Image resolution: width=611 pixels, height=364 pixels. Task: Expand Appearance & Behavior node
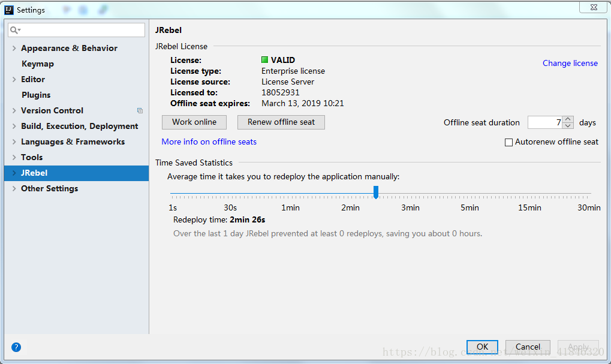coord(14,49)
